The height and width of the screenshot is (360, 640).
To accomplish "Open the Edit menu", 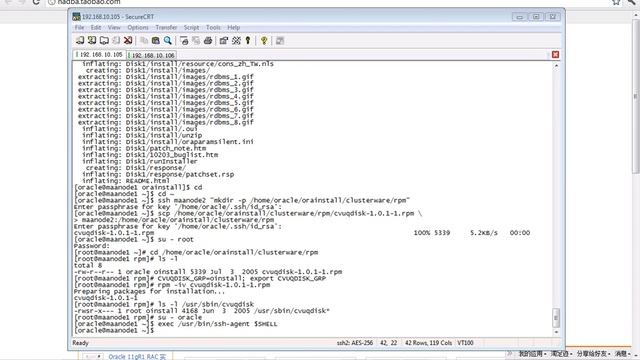I will (96, 27).
